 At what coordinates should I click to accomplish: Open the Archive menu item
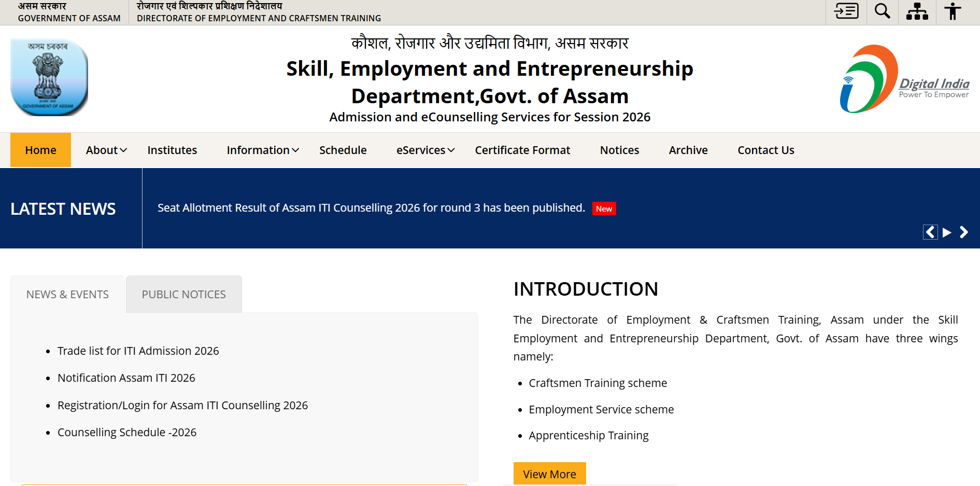688,150
